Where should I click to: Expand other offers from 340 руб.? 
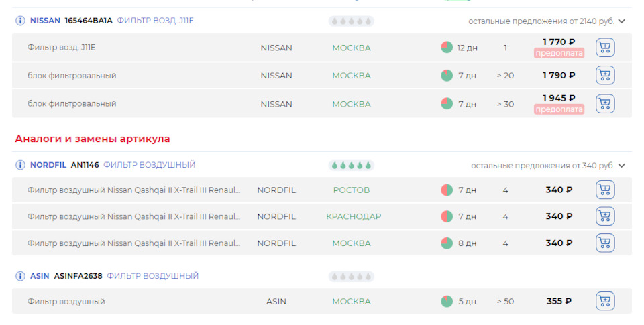click(548, 166)
